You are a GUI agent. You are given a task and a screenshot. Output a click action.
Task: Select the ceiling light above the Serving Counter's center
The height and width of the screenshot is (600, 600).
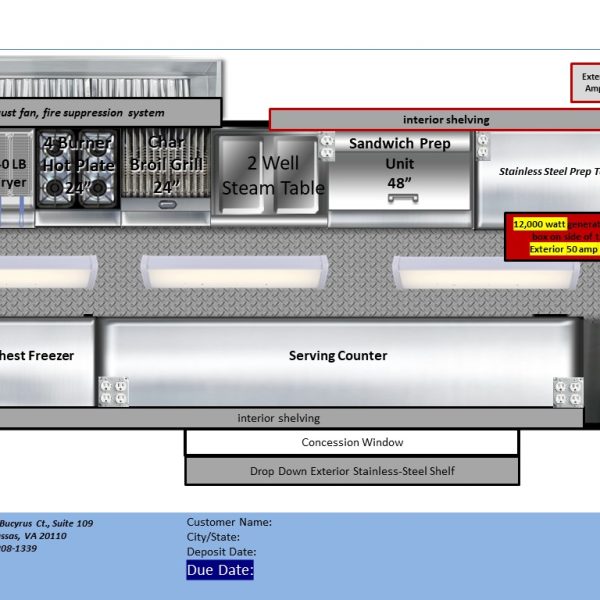pos(234,272)
